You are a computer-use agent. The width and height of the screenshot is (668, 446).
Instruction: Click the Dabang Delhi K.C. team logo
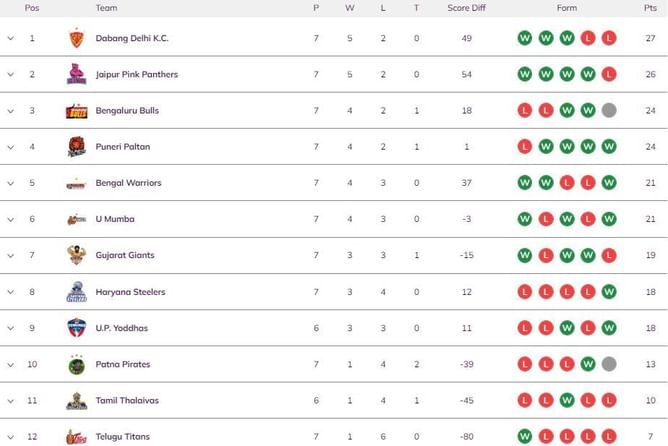pos(77,38)
